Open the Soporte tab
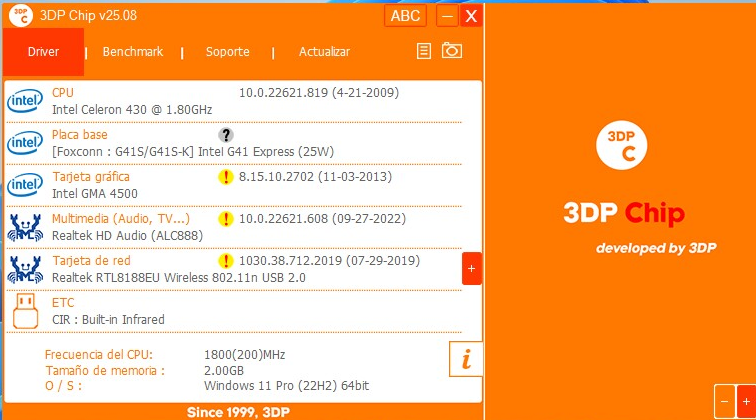The height and width of the screenshot is (420, 756). click(x=227, y=52)
